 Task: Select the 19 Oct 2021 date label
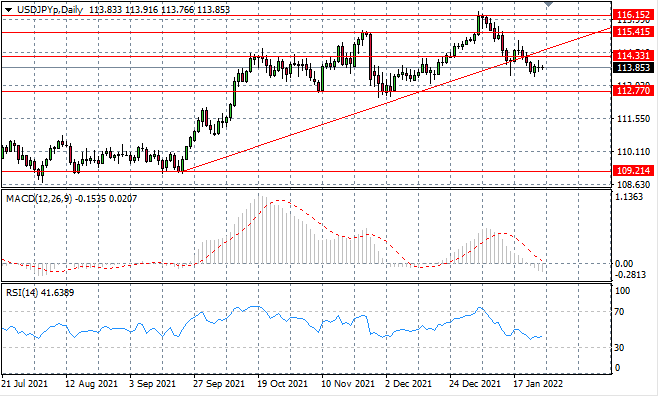pos(282,384)
